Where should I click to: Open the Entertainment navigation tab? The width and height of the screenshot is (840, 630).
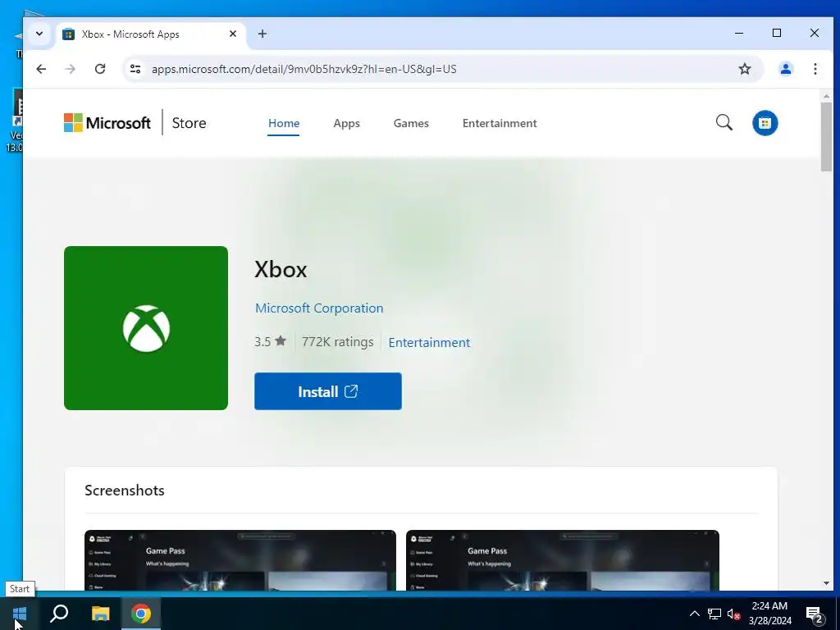point(500,123)
